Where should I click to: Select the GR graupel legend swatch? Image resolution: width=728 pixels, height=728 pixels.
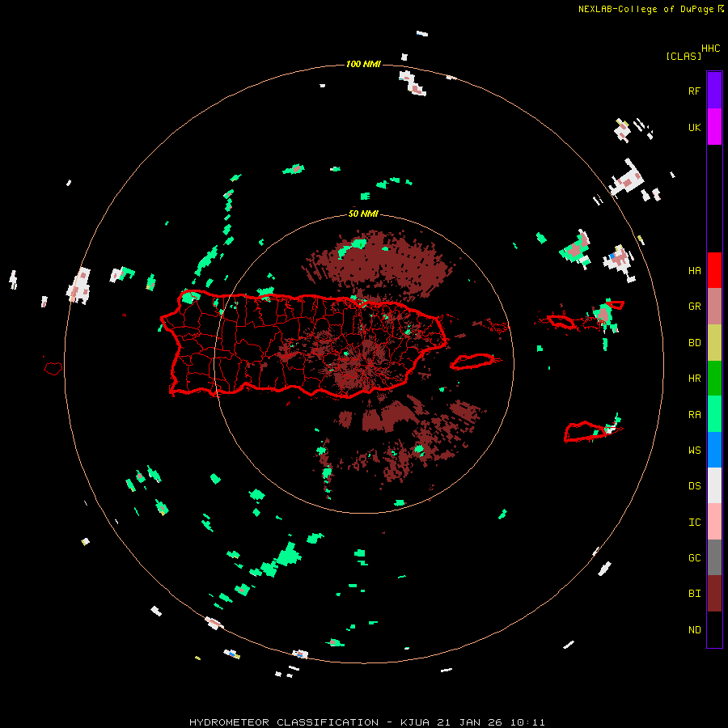coord(714,307)
